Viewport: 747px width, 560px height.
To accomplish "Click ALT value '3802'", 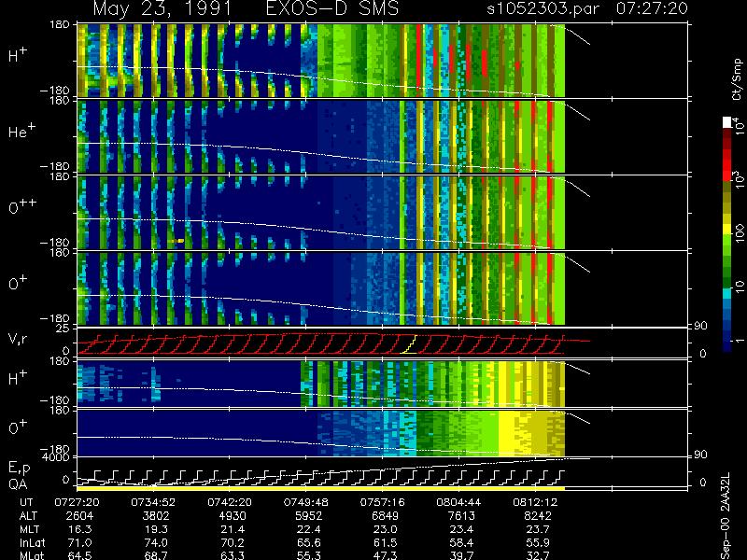I will [x=156, y=516].
